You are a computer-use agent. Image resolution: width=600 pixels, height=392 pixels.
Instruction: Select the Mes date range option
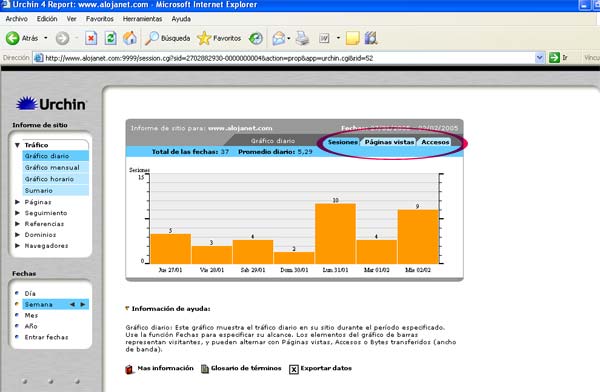[31, 315]
